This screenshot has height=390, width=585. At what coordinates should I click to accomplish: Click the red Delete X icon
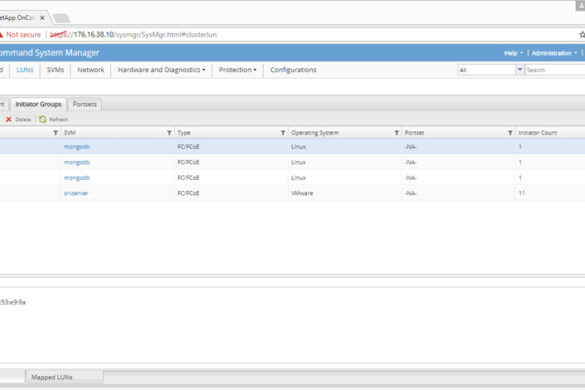[9, 119]
